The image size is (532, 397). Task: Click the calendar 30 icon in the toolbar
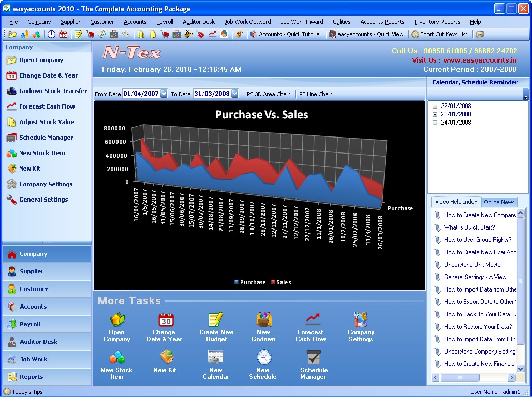coord(63,34)
